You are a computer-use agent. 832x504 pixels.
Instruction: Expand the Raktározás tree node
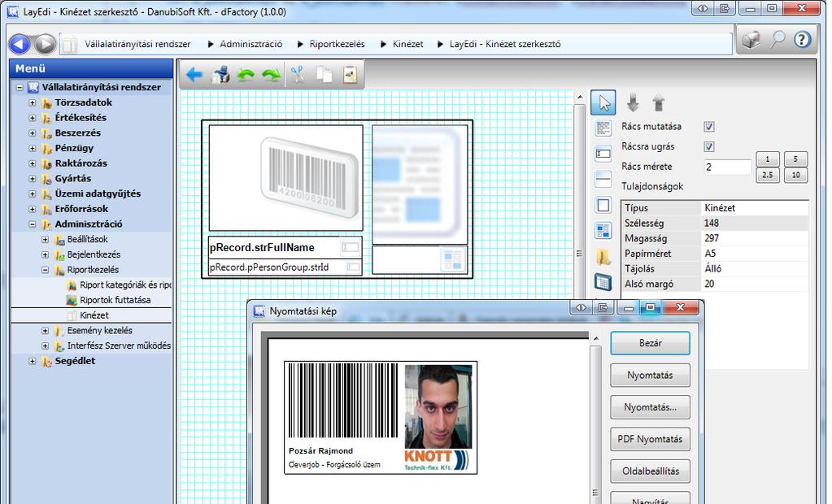coord(33,164)
